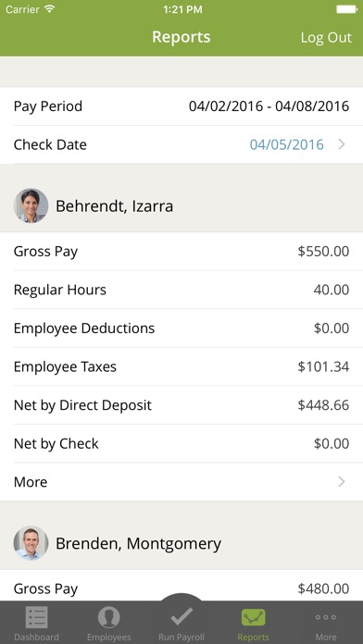Tap Brenden, Montgomery employee header
Viewport: 363px width, 644px height.
click(181, 543)
